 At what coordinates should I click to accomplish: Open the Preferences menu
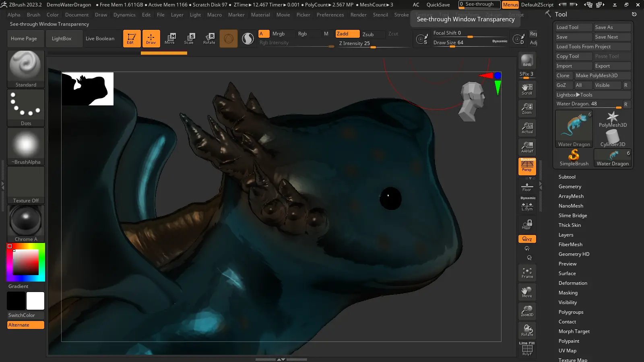click(x=330, y=15)
